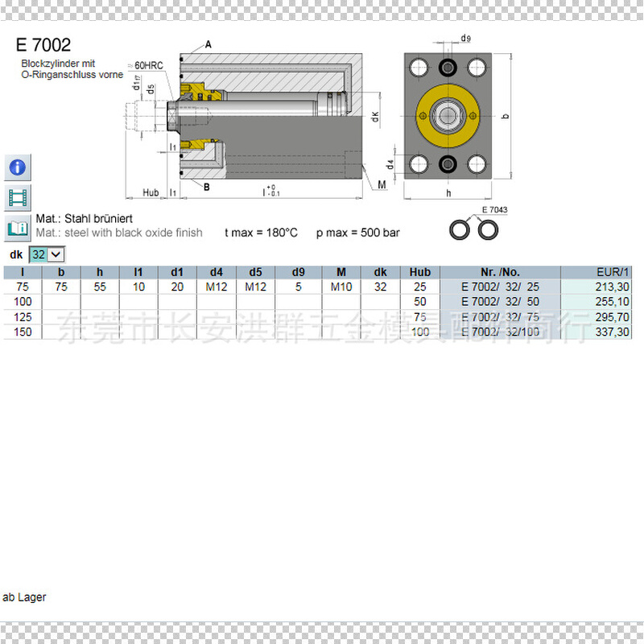
Task: Click the 't max = 180°C' text
Action: (x=261, y=233)
